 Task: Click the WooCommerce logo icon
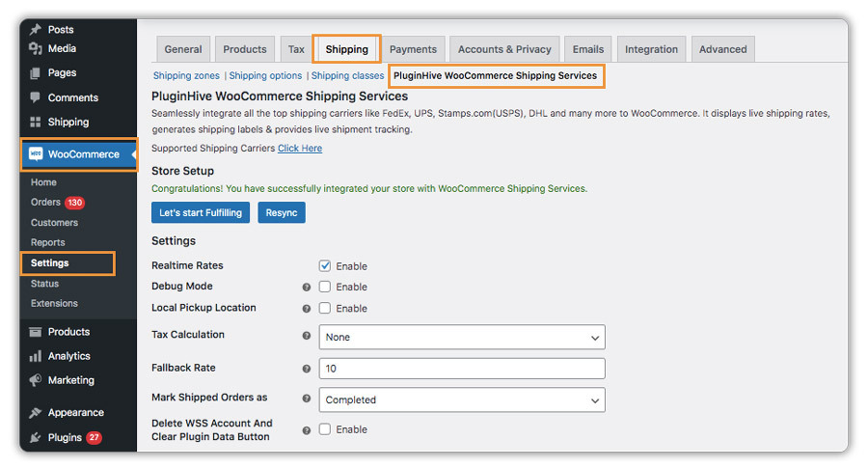coord(36,154)
